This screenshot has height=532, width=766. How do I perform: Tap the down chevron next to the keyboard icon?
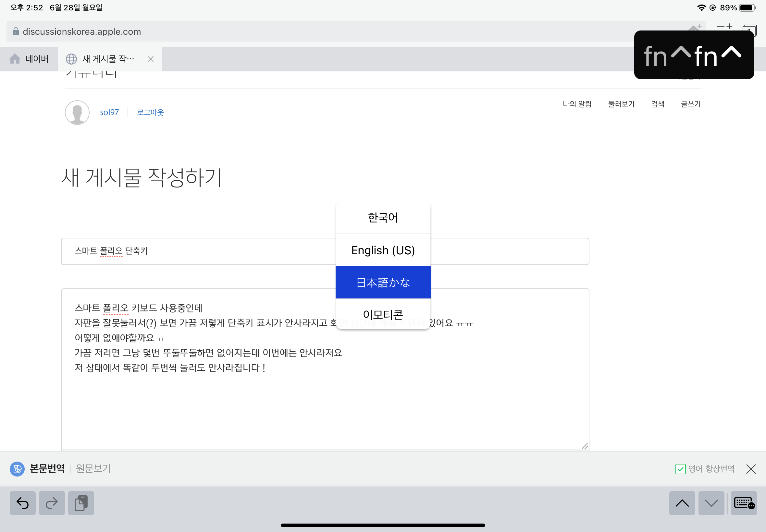coord(712,503)
